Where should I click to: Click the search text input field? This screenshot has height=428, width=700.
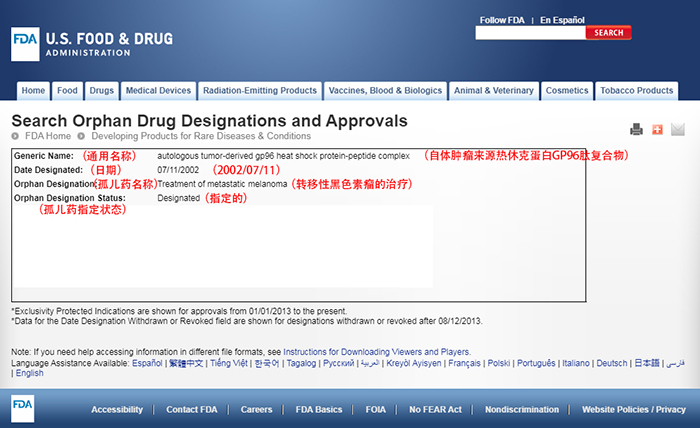pyautogui.click(x=530, y=33)
